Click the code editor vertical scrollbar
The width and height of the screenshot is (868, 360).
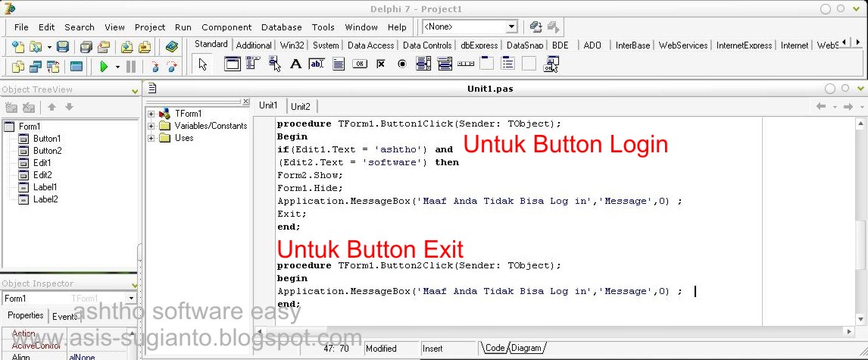click(860, 221)
